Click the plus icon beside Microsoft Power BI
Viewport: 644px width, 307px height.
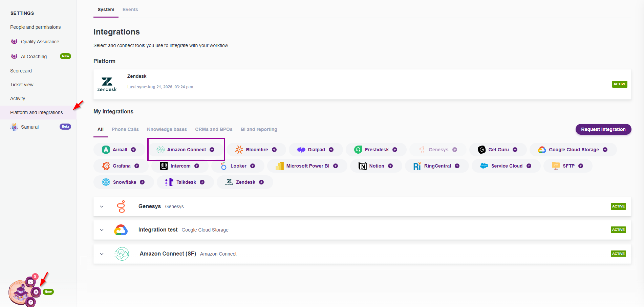[336, 166]
